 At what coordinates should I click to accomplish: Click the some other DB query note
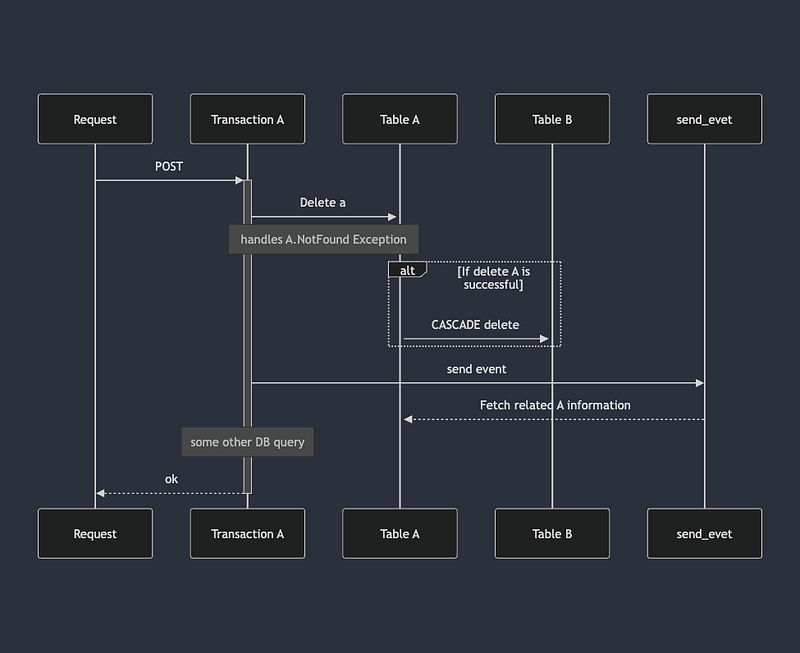coord(247,441)
